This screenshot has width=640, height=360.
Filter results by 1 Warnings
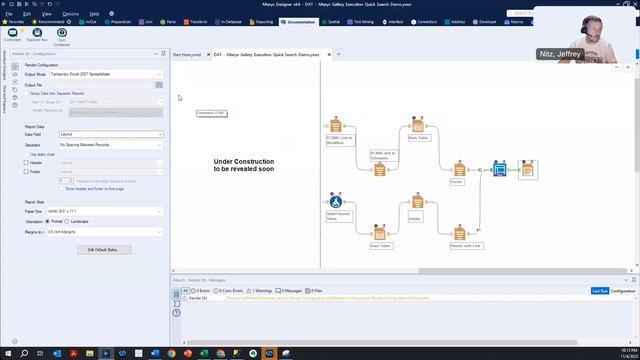259,291
